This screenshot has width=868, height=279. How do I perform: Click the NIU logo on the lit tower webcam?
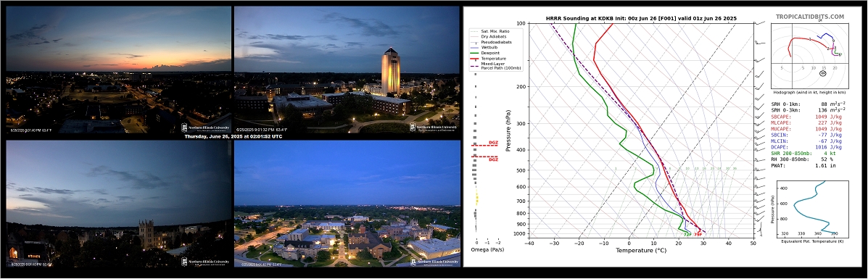click(x=434, y=128)
